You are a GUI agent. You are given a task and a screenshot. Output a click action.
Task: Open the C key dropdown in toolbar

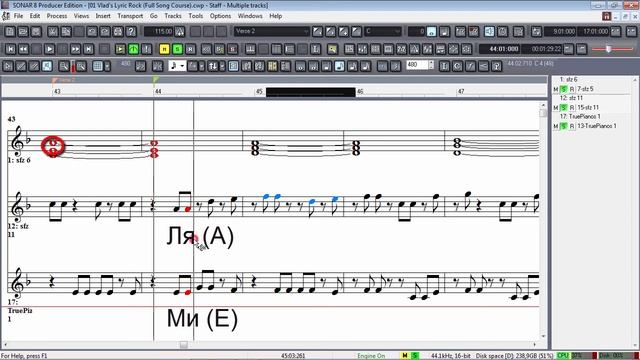(x=382, y=31)
